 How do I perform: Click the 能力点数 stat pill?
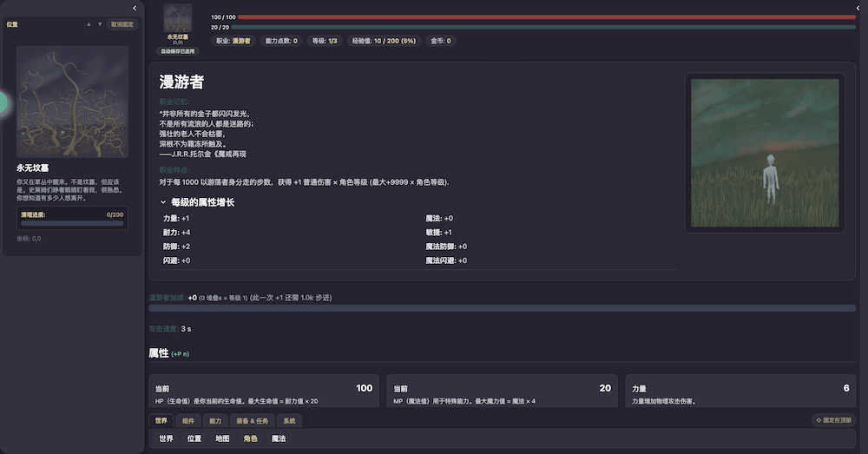tap(280, 41)
